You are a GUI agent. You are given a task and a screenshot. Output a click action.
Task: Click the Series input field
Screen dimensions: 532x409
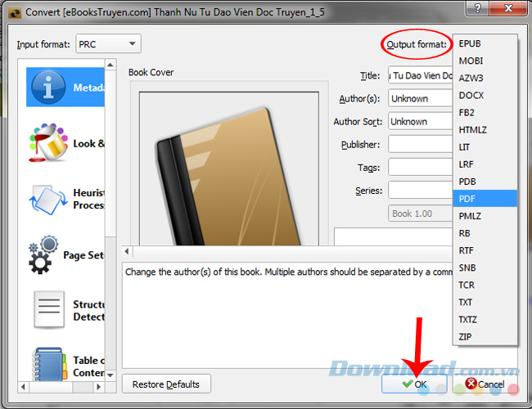tap(421, 190)
